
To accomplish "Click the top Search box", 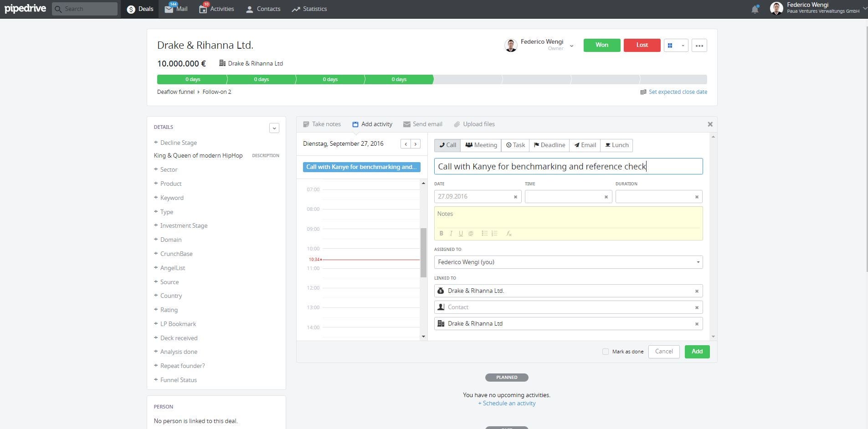I will [x=85, y=9].
